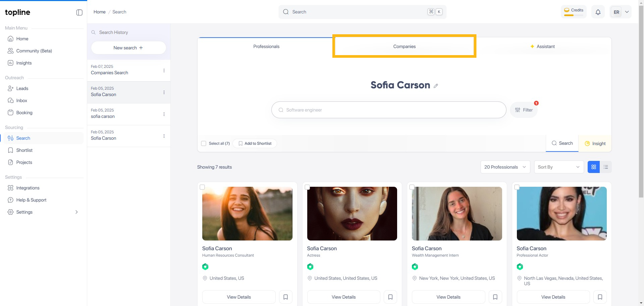This screenshot has height=306, width=644.
Task: Switch to the Companies tab
Action: (x=404, y=46)
